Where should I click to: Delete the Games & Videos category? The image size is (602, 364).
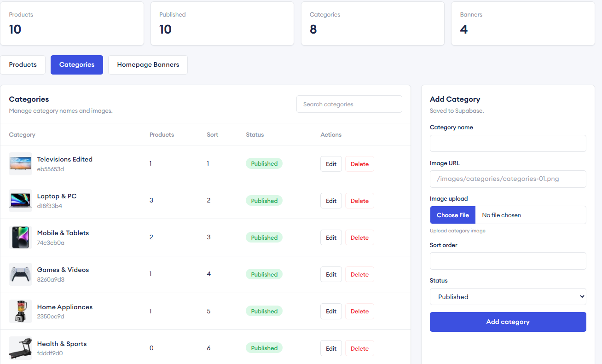359,274
